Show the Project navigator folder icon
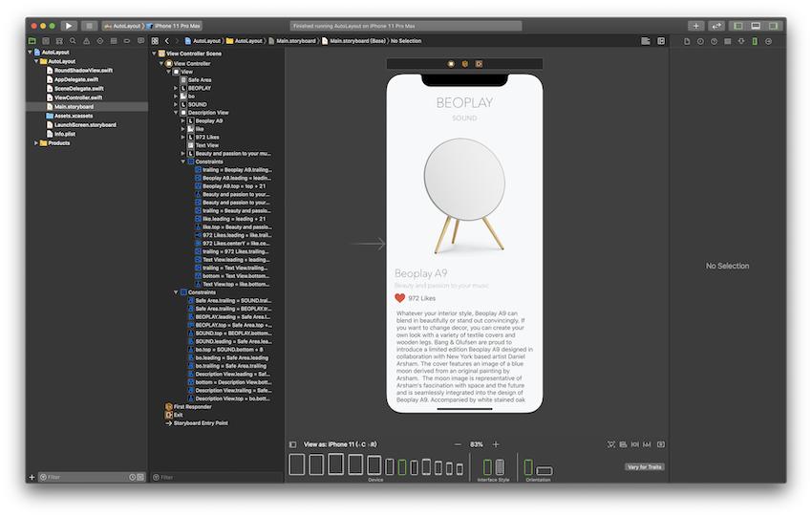The width and height of the screenshot is (812, 517). click(x=32, y=41)
